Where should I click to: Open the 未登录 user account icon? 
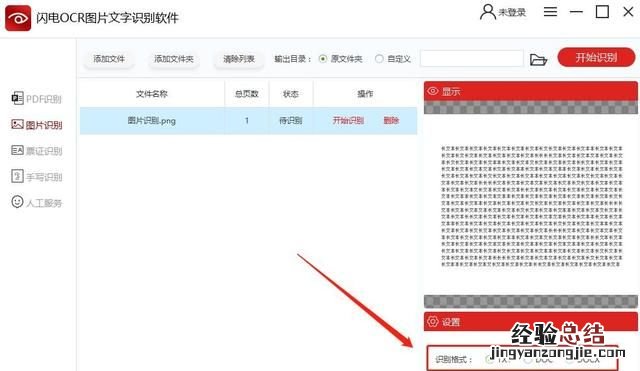(487, 12)
